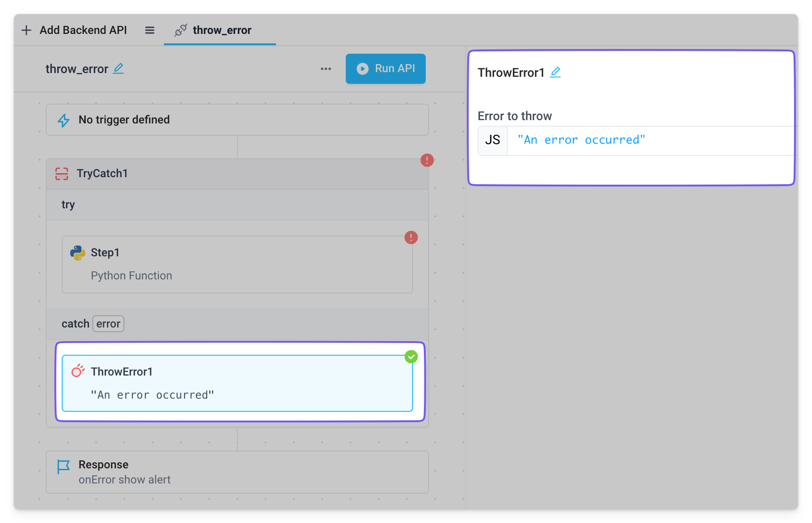The width and height of the screenshot is (812, 523).
Task: Select the No trigger defined block
Action: point(237,120)
